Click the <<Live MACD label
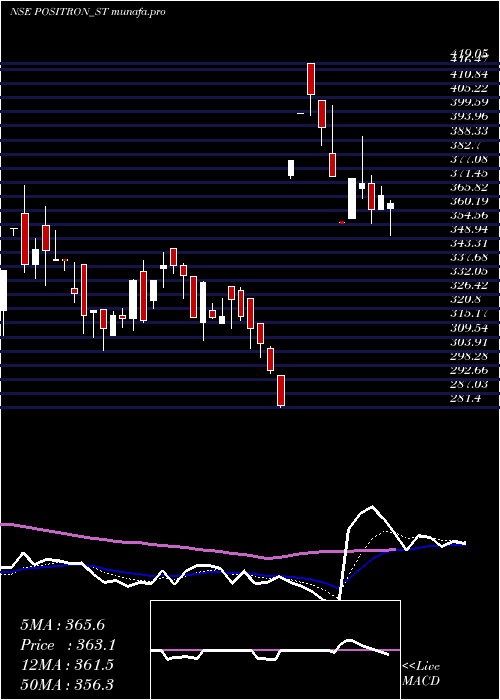Image resolution: width=500 pixels, height=700 pixels. (x=421, y=674)
